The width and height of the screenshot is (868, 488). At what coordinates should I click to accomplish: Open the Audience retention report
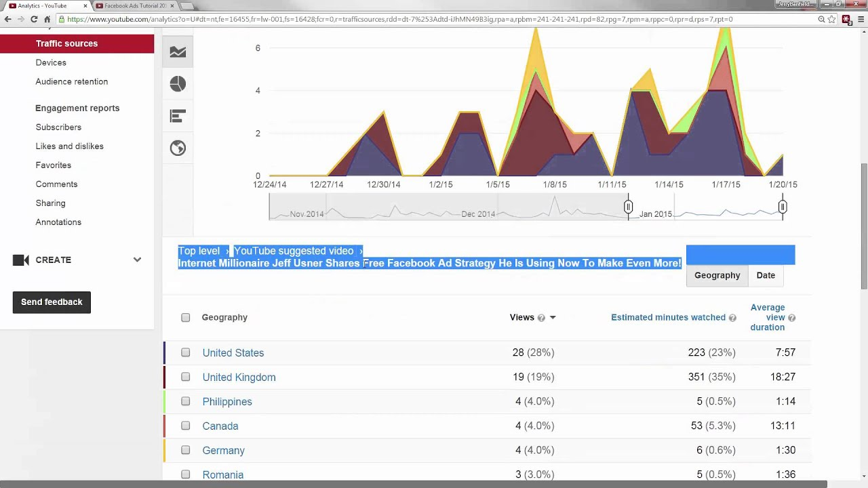(72, 81)
